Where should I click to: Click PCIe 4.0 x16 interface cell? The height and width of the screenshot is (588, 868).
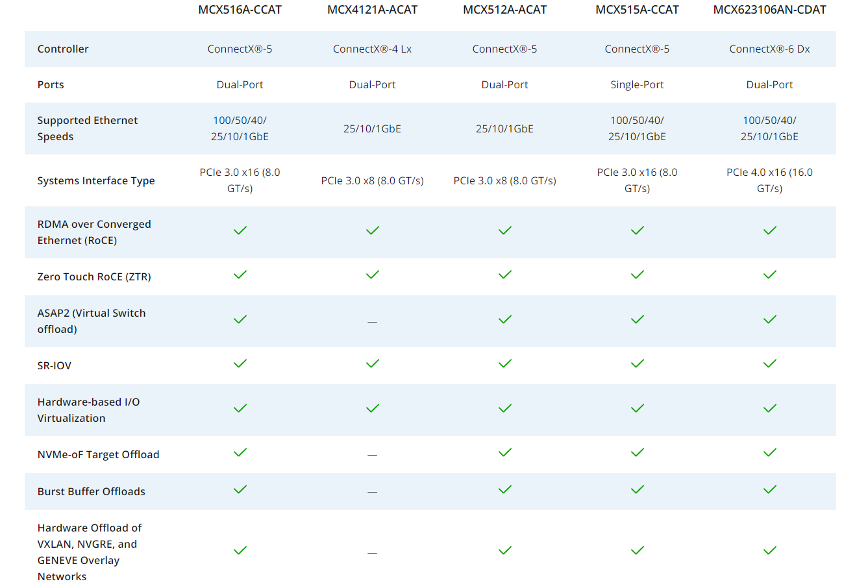[769, 180]
